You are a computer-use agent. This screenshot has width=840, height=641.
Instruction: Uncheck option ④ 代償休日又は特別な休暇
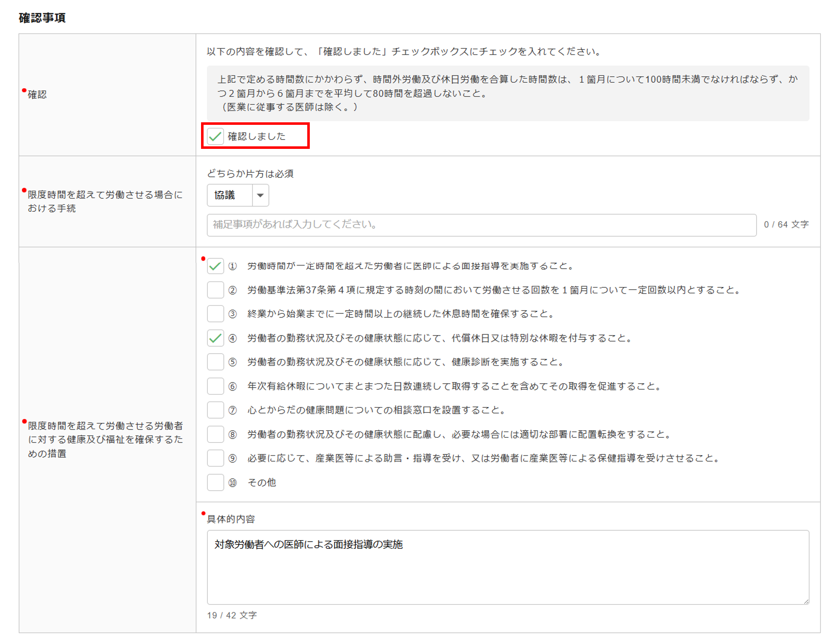point(215,338)
